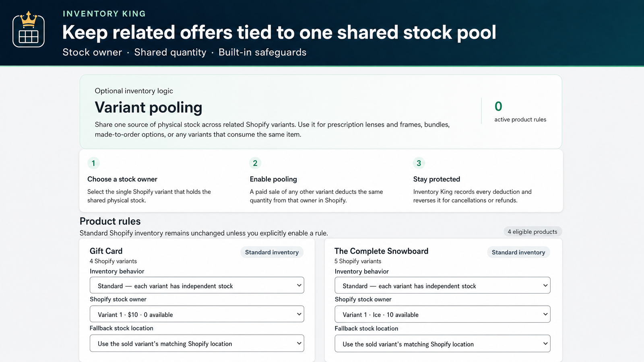Click the Inventory King crown logo icon
Image resolution: width=644 pixels, height=362 pixels.
(x=29, y=29)
